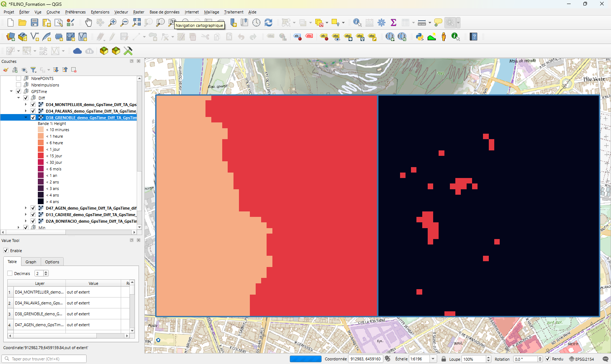Expand the D47_AGEN layer legend
Image resolution: width=611 pixels, height=364 pixels.
(25, 208)
